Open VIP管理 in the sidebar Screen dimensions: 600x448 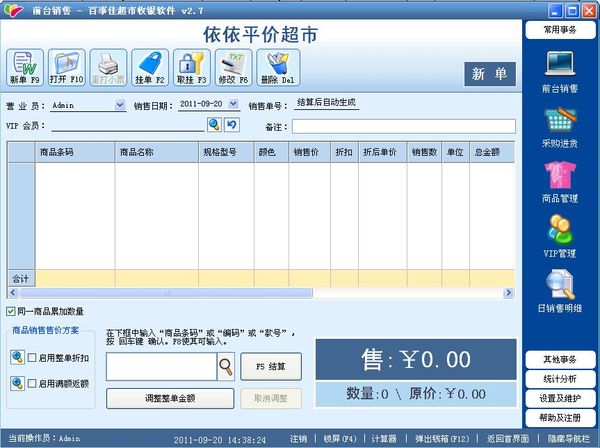[559, 237]
